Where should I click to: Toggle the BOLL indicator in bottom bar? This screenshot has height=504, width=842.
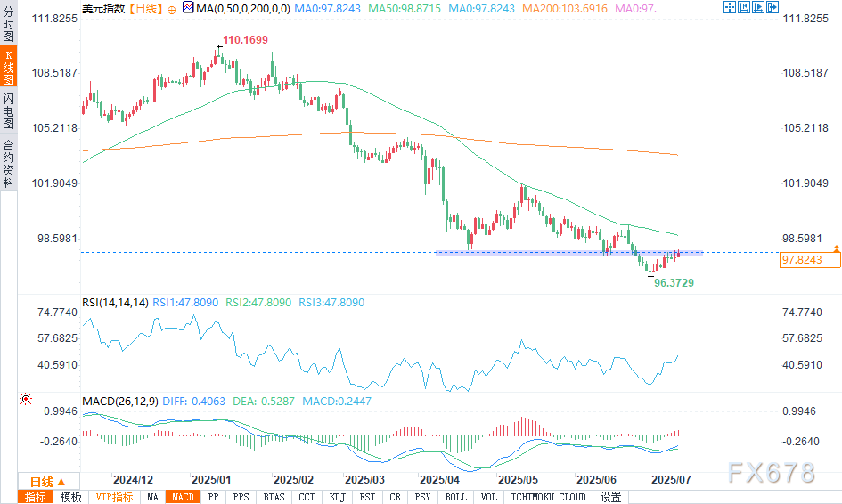(455, 497)
